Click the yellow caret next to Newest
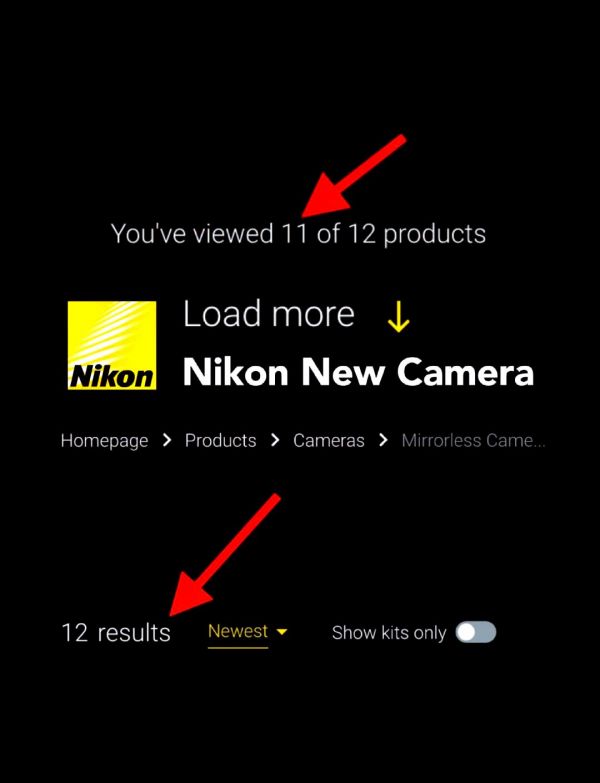The height and width of the screenshot is (783, 600). click(x=282, y=632)
